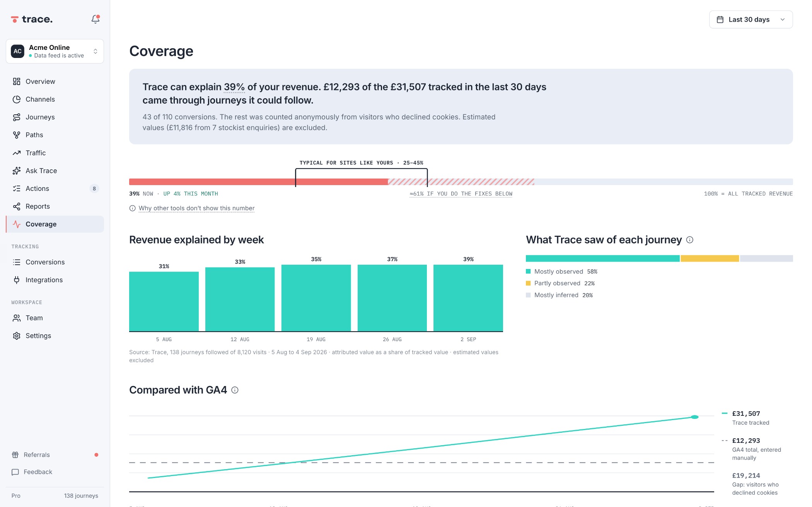Click the Referrals gift icon
Image resolution: width=812 pixels, height=507 pixels.
point(15,455)
